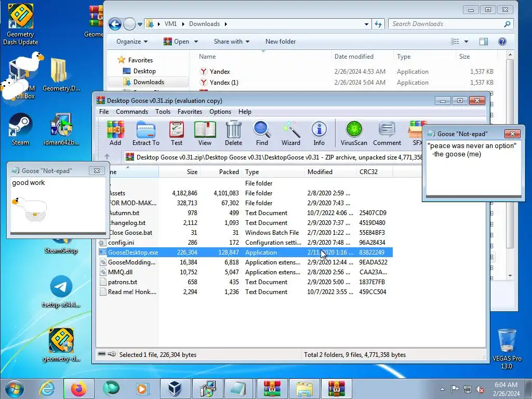Open the Find tool in WinRAR
532x399 pixels.
(262, 134)
